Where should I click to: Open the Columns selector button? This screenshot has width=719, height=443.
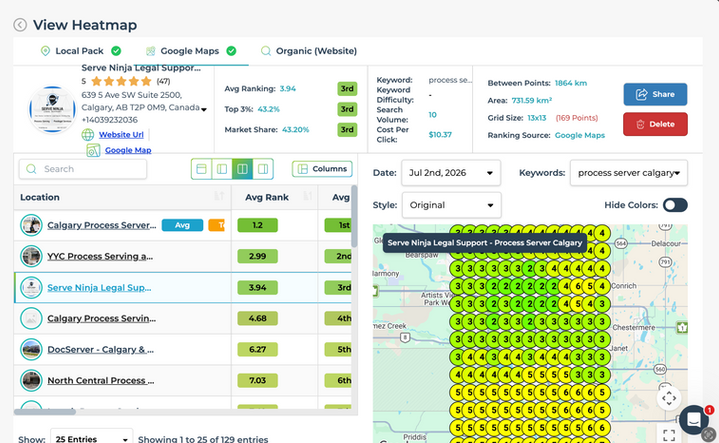322,169
